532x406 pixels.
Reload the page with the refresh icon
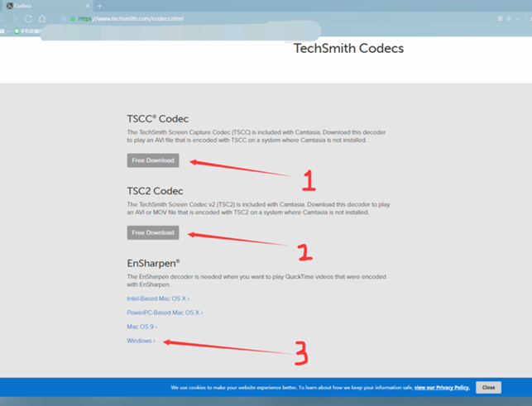pyautogui.click(x=28, y=19)
